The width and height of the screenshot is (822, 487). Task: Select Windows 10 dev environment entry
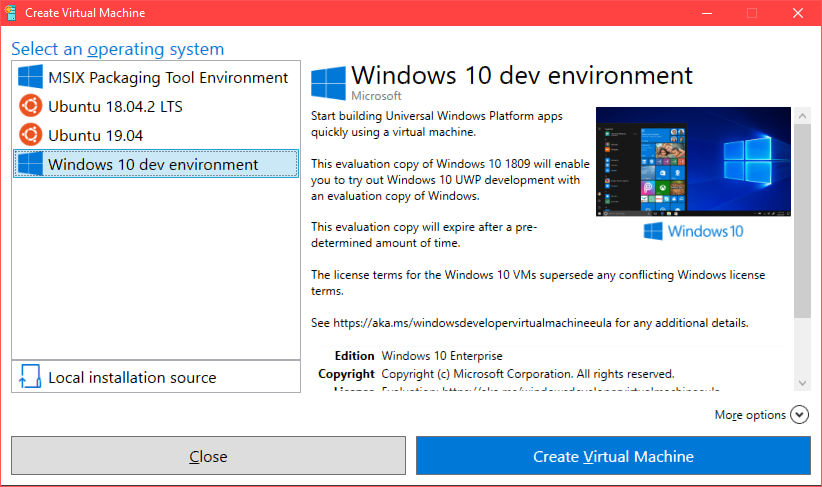click(153, 164)
